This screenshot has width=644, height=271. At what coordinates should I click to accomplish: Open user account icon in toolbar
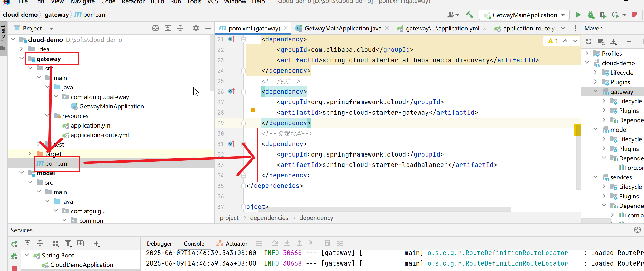tap(453, 15)
